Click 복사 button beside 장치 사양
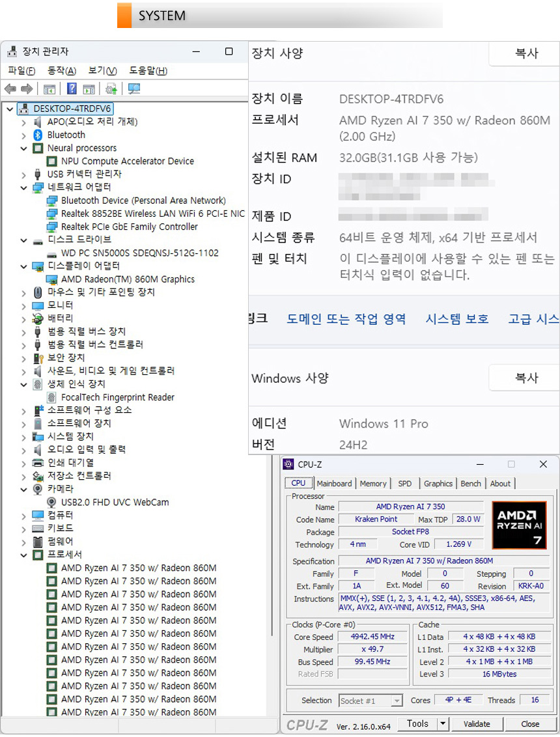 (526, 53)
